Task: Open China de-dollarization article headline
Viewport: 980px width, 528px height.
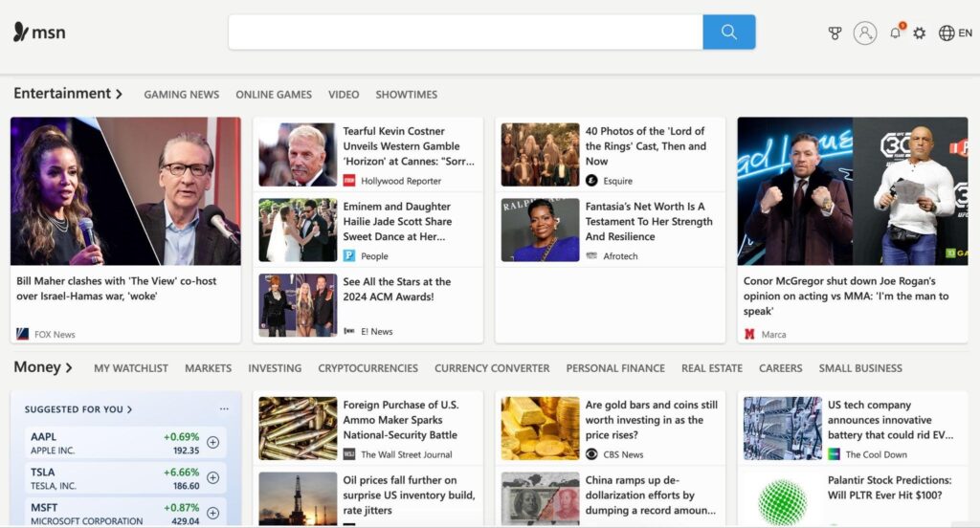Action: pyautogui.click(x=651, y=495)
